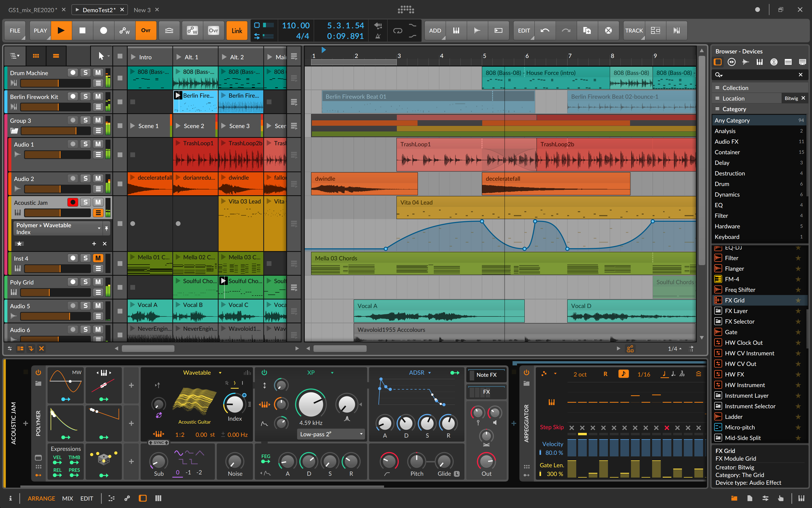Viewport: 812px width, 508px height.
Task: Click the PLAY menu button
Action: 40,31
